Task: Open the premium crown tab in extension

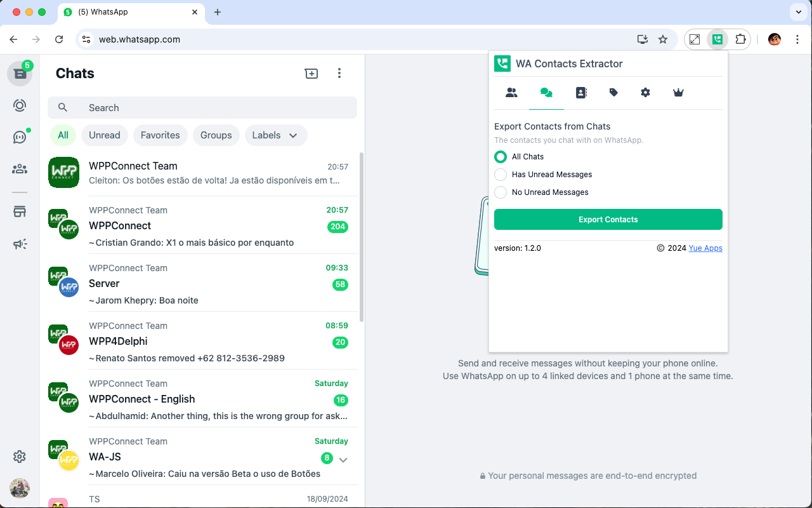Action: click(678, 93)
